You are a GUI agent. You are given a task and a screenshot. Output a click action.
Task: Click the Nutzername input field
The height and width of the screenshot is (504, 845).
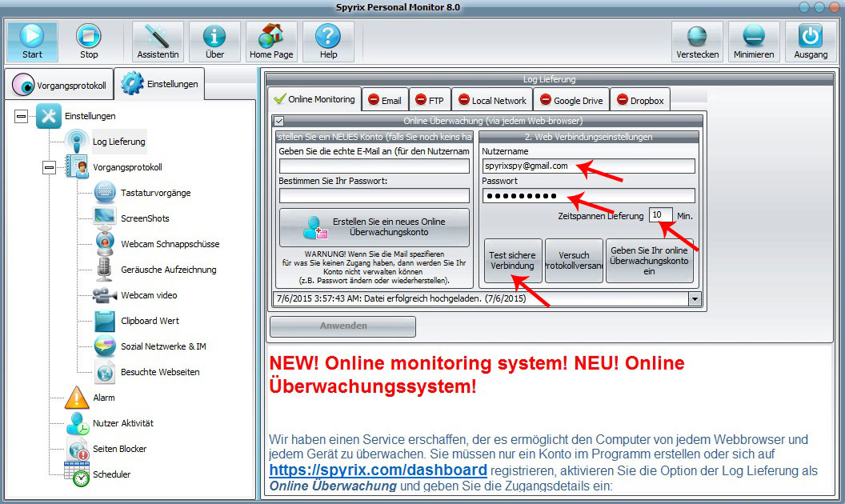tap(588, 166)
